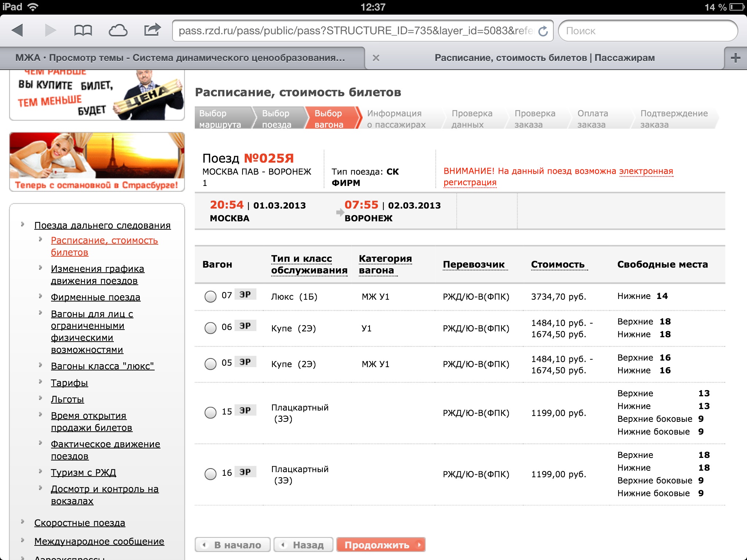The image size is (747, 560).
Task: Open the электронная регистрация link
Action: pyautogui.click(x=646, y=171)
